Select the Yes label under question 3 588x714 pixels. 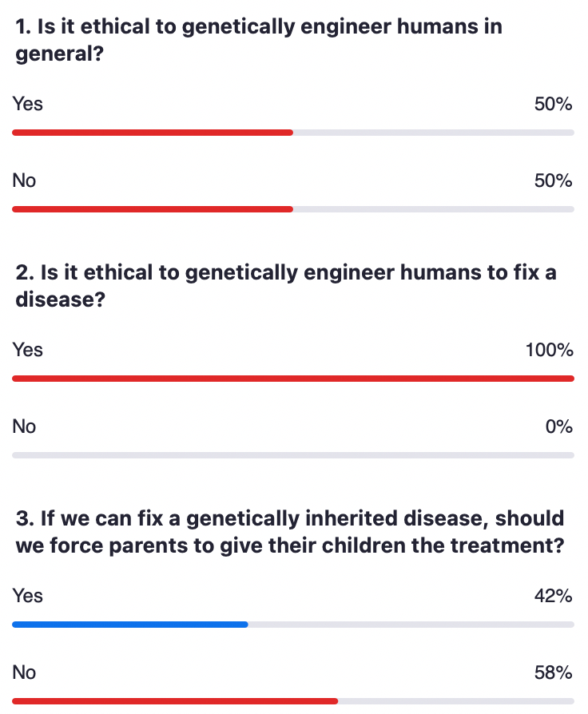click(x=28, y=596)
